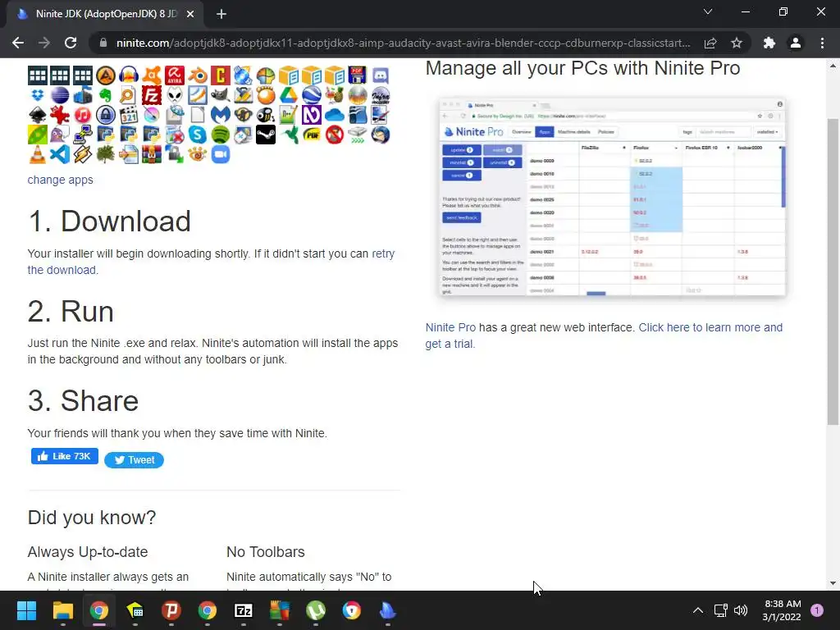The image size is (840, 630).
Task: Click the iTunes music note icon
Action: coord(83,115)
